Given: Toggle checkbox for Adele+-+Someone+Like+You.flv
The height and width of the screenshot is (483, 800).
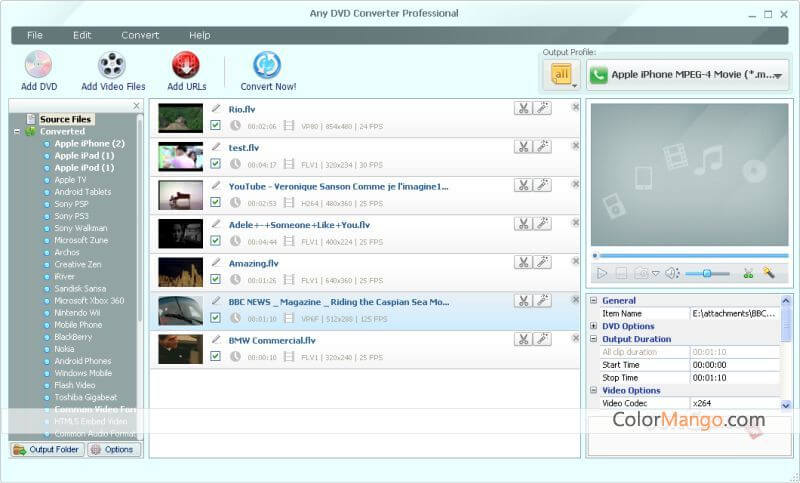Looking at the screenshot, I should coord(216,241).
